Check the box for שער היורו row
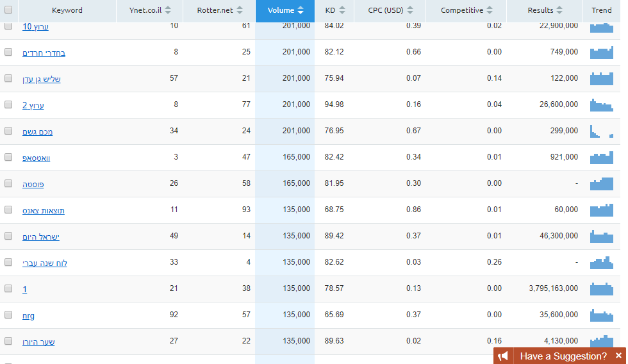Screen dimensions: 628x364 pyautogui.click(x=8, y=341)
